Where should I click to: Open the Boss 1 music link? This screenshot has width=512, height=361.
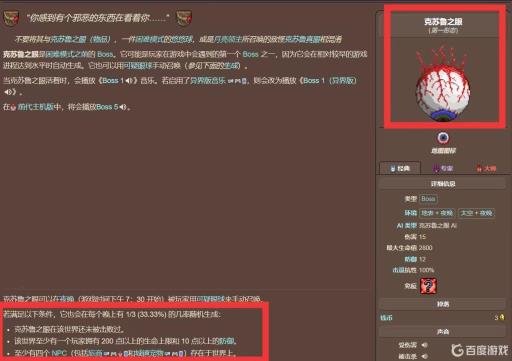pos(113,81)
